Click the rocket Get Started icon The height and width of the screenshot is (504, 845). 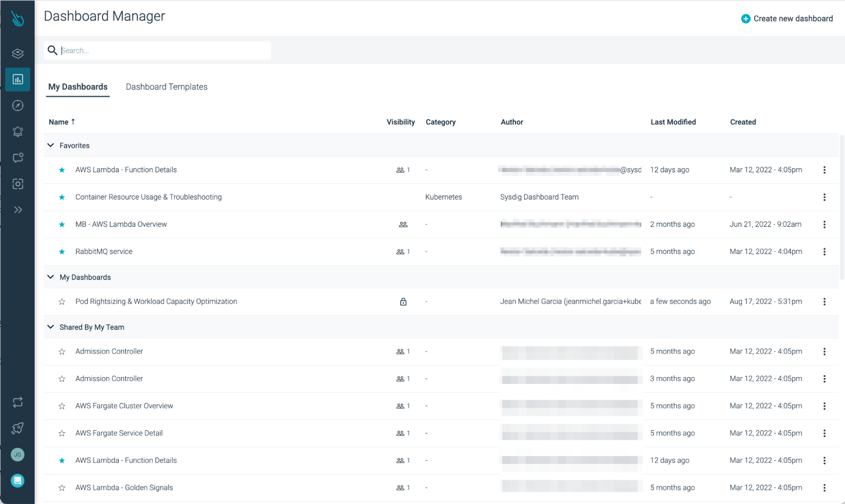pos(18,428)
